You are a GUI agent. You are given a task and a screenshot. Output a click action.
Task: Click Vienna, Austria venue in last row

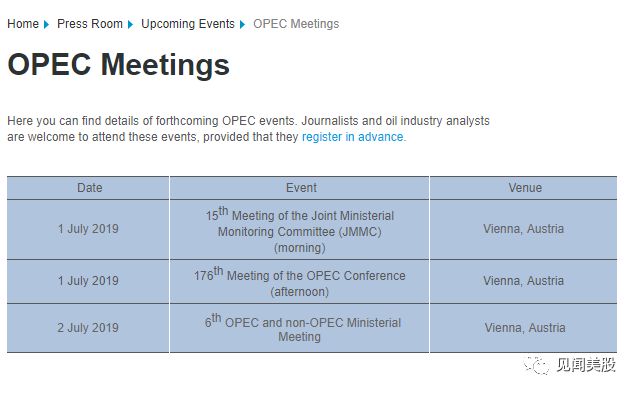coord(525,328)
